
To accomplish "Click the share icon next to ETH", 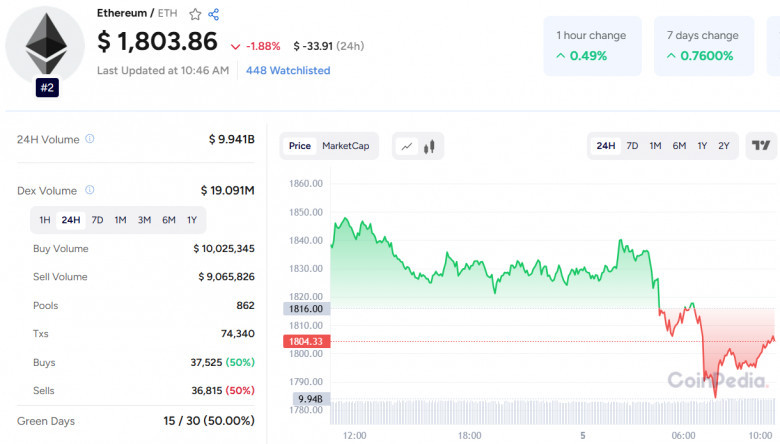I will (x=214, y=14).
